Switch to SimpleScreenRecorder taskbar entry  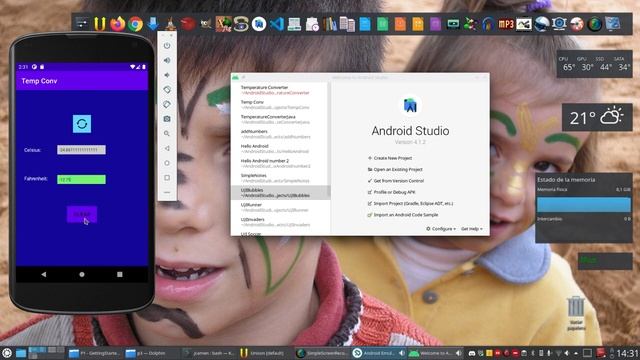point(321,353)
